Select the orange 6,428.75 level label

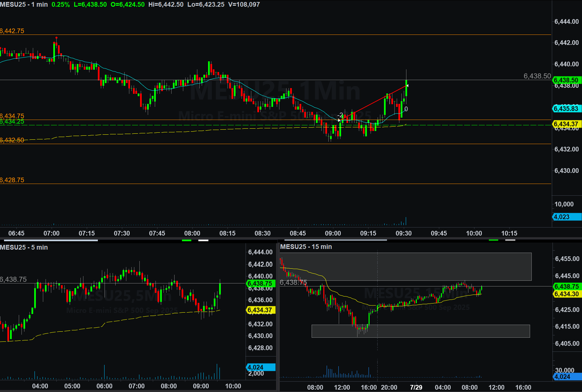tap(12, 180)
